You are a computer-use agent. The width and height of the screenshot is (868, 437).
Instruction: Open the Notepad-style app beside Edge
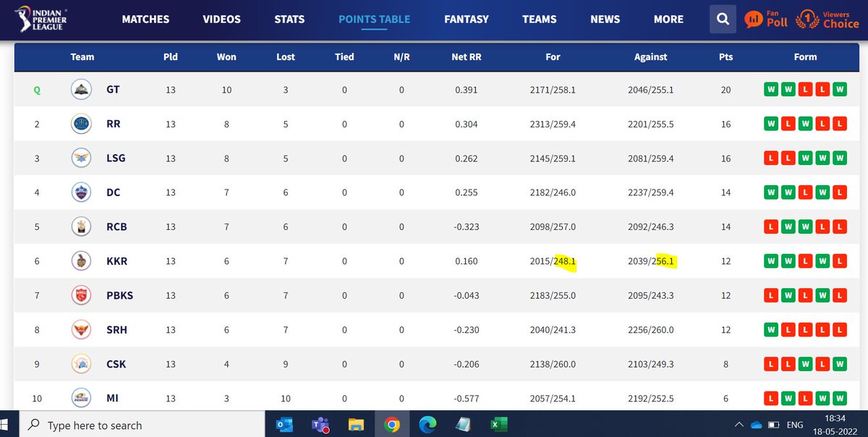click(x=462, y=425)
